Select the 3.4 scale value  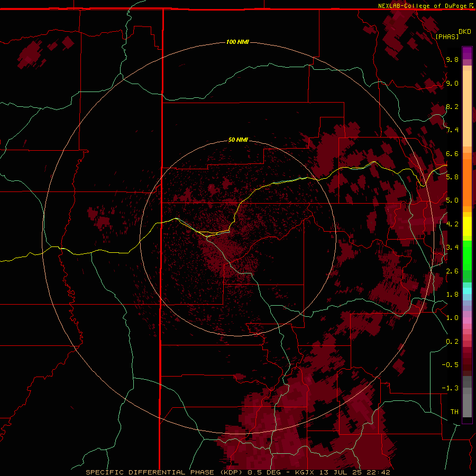[x=452, y=247]
